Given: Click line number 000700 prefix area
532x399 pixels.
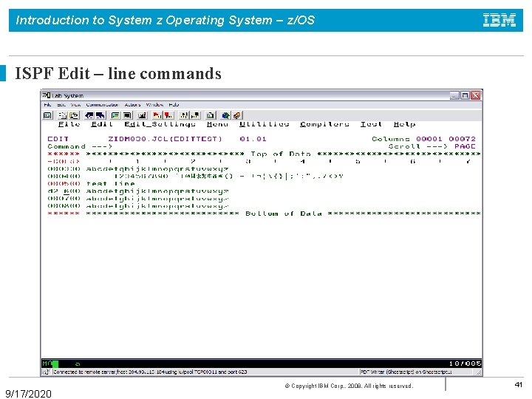Looking at the screenshot, I should coord(64,199).
